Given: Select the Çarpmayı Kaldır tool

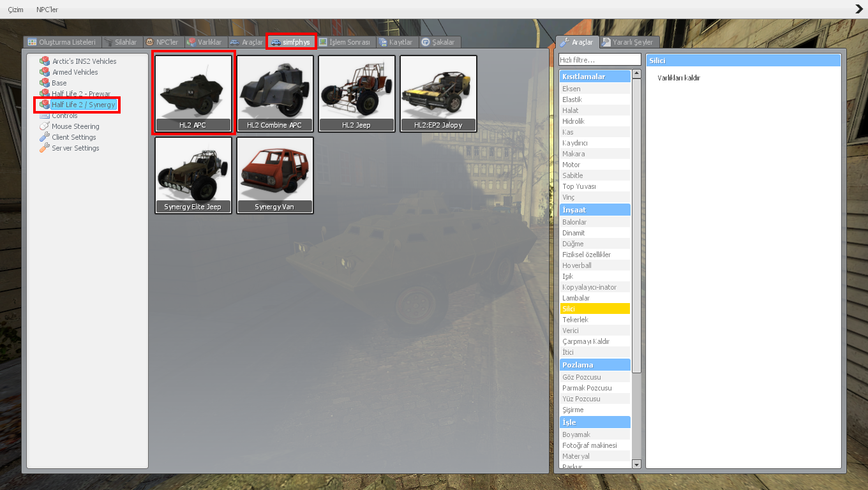Looking at the screenshot, I should click(595, 341).
